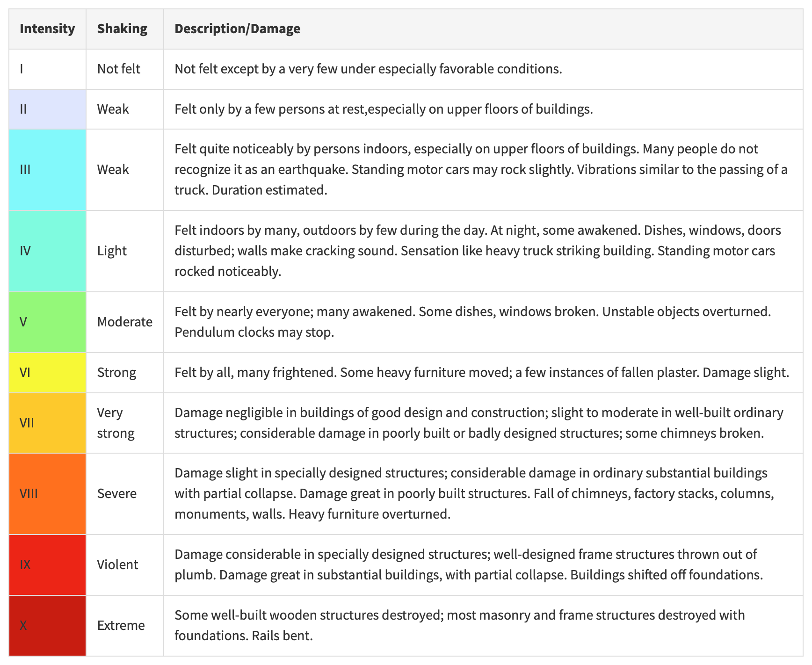Select the green intensity V cell
This screenshot has width=812, height=665.
point(47,322)
